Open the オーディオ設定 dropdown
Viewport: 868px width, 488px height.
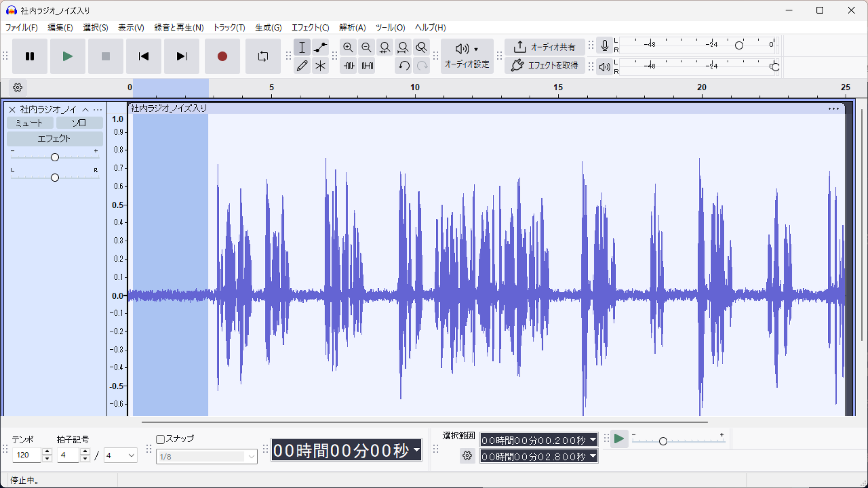[467, 56]
